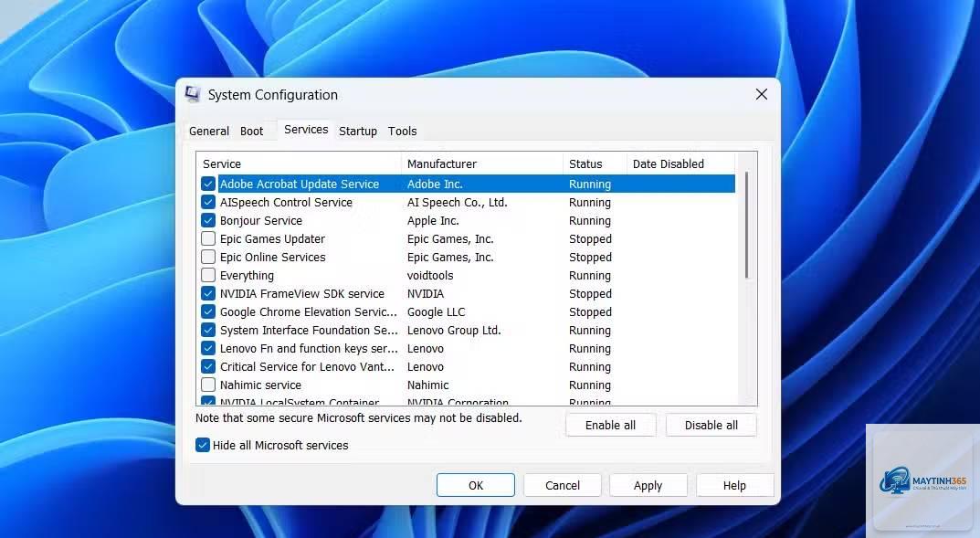Click Stopped status of Google Chrome Elevation Service
This screenshot has height=538, width=980.
tap(590, 311)
